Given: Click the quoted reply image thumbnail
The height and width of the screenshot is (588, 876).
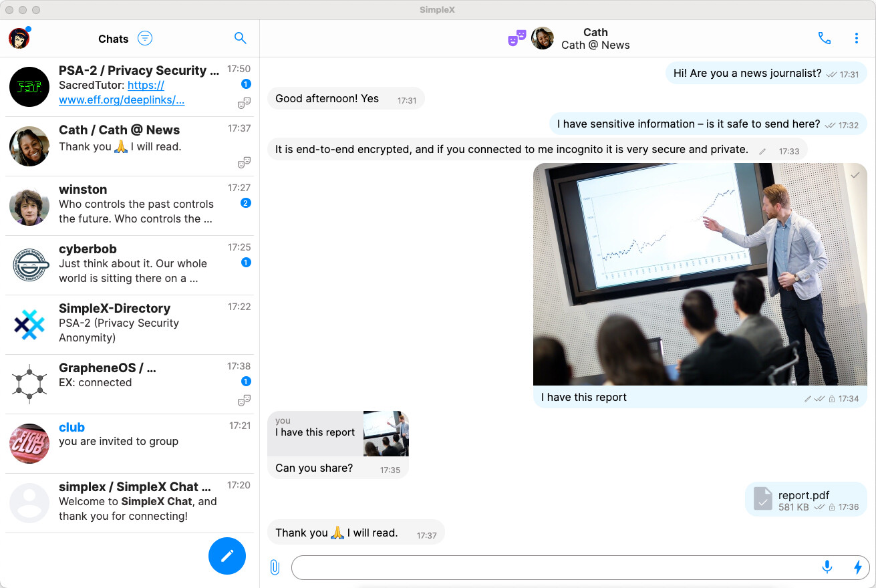Looking at the screenshot, I should click(x=386, y=434).
